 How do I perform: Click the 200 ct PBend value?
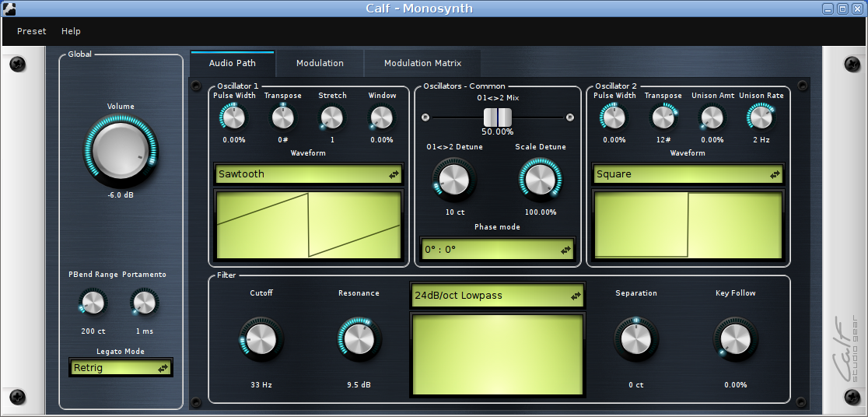93,331
